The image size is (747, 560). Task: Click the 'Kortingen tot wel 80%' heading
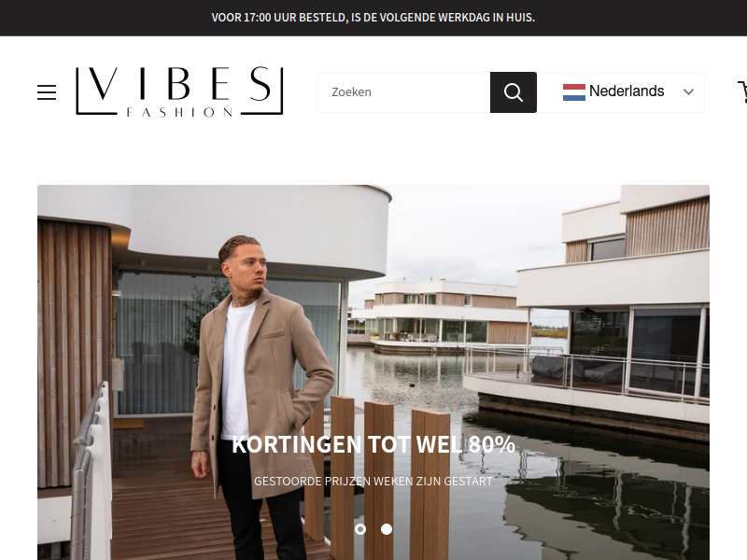(373, 444)
